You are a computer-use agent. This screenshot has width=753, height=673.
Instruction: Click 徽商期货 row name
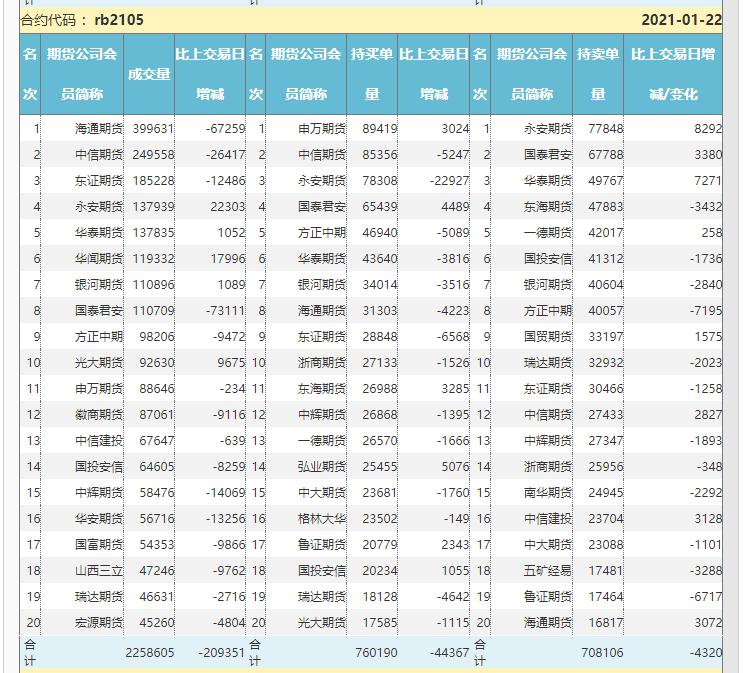coord(99,414)
